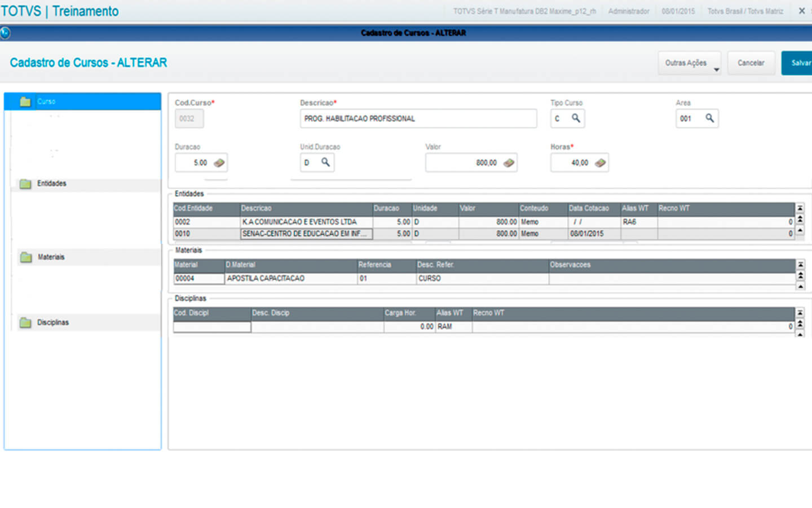This screenshot has width=812, height=508.
Task: Open the Area lookup magnifier
Action: [709, 118]
